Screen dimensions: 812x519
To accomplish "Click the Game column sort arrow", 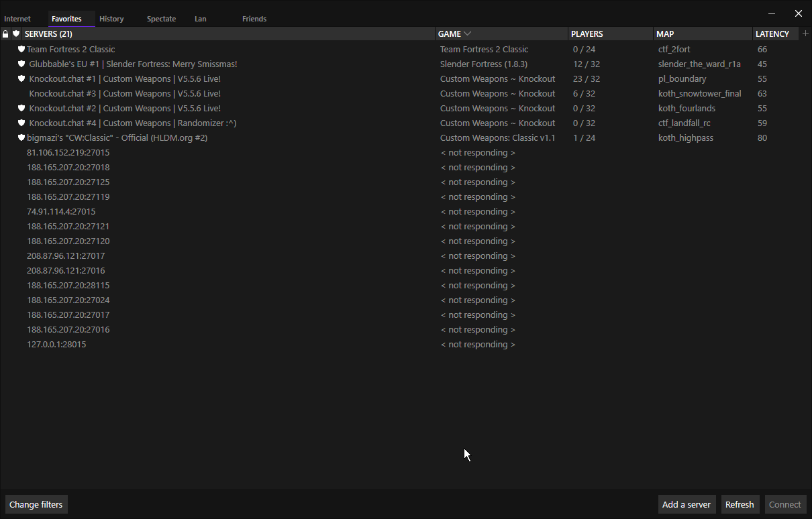I will (x=468, y=34).
